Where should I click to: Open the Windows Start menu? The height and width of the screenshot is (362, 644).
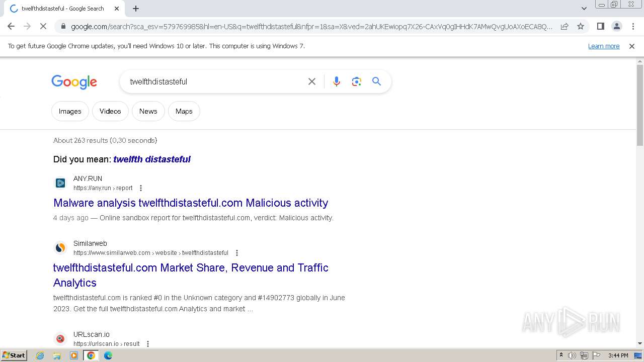[x=14, y=355]
